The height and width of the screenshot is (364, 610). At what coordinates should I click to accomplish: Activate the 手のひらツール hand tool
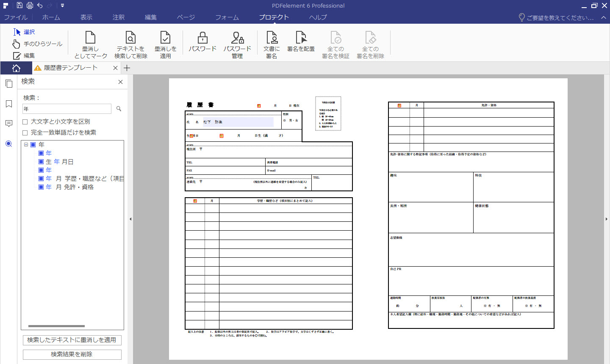[37, 44]
